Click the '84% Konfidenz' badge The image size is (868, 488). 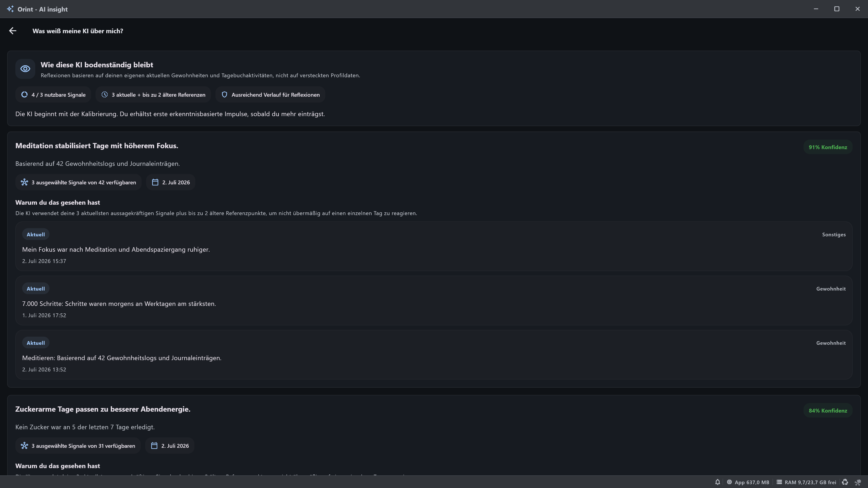coord(828,411)
